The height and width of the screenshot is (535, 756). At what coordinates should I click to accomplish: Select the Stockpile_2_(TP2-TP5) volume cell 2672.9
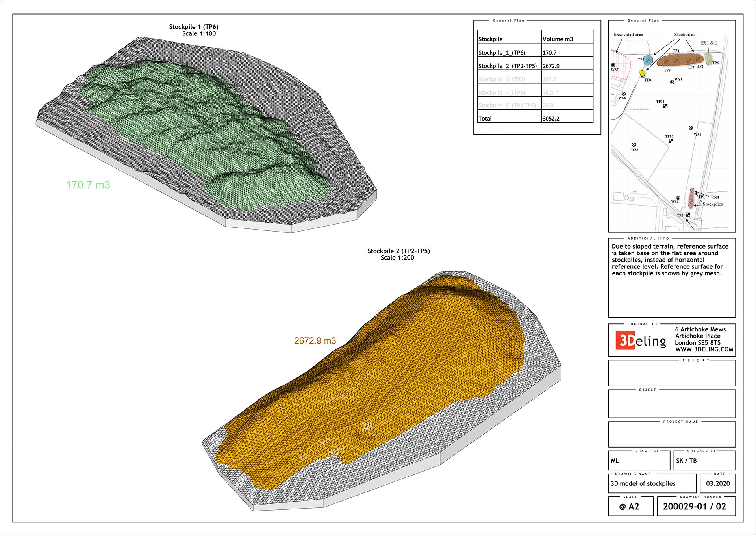[551, 66]
